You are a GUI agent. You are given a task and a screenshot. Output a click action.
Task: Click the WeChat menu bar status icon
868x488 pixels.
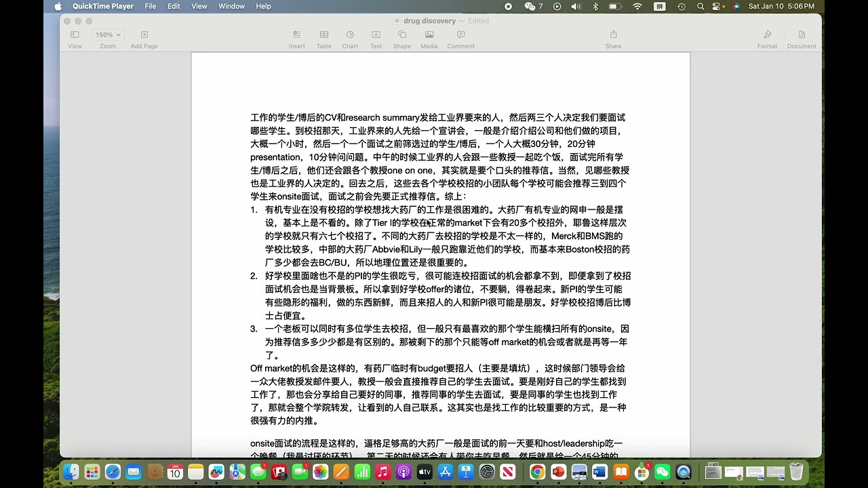click(x=533, y=6)
